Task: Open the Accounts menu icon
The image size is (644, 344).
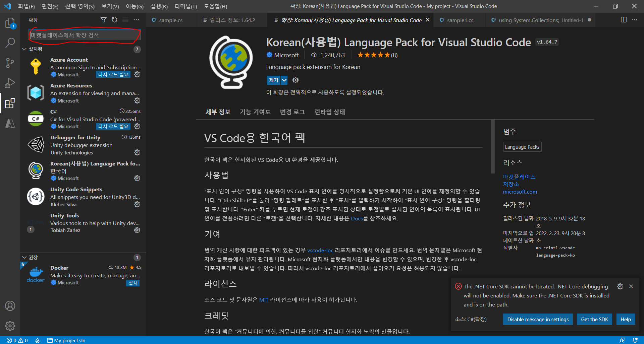Action: [x=10, y=306]
